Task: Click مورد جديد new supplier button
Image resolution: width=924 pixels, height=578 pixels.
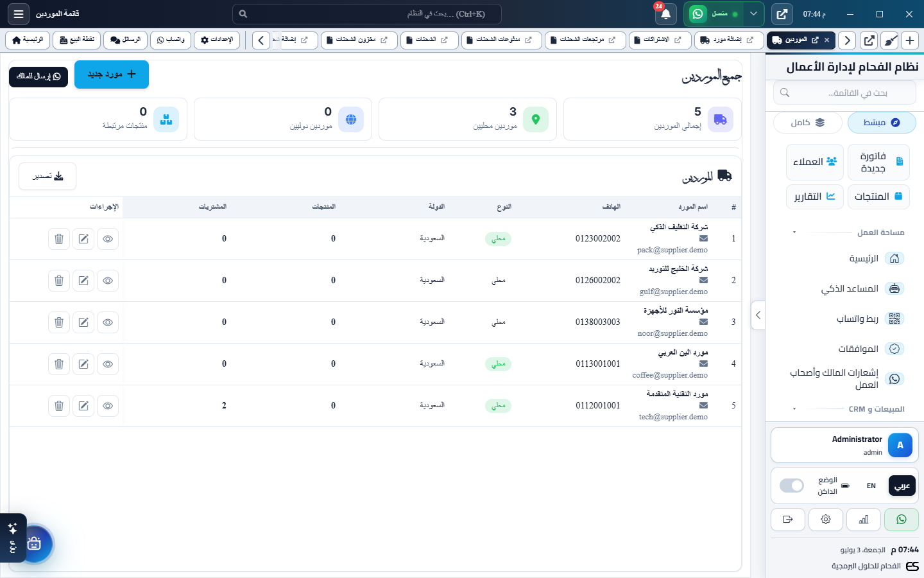Action: 112,74
